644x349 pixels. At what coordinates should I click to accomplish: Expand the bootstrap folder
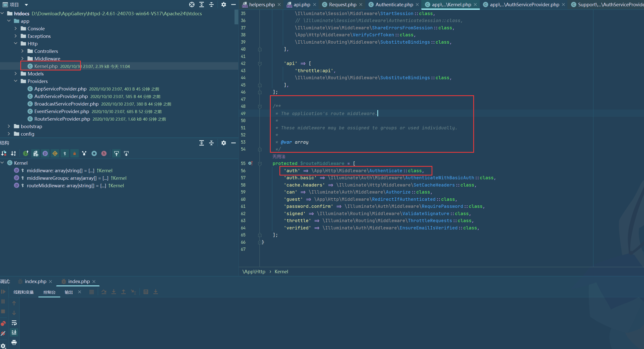pos(9,126)
